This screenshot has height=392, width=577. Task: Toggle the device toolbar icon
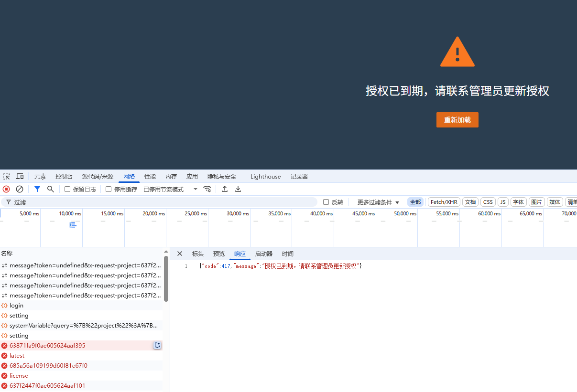[x=20, y=176]
